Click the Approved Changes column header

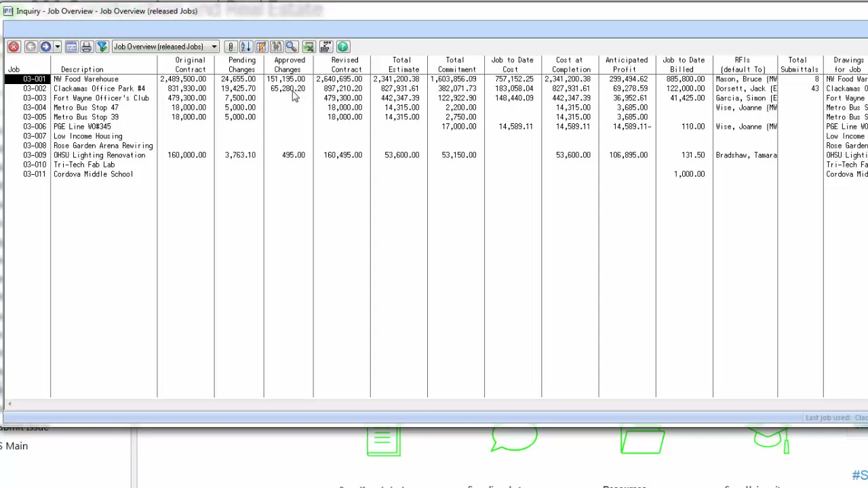point(289,65)
